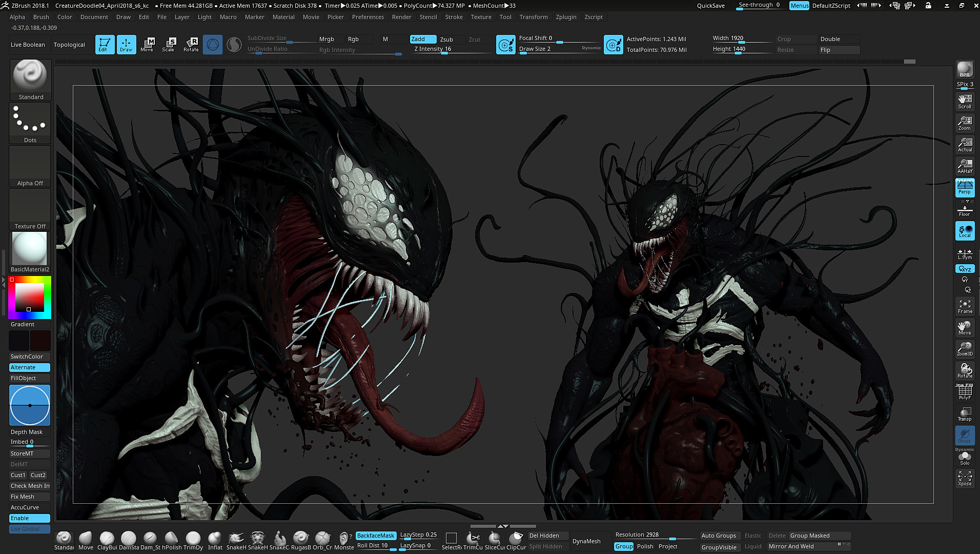Click the See-through slider
Image resolution: width=980 pixels, height=554 pixels.
point(760,6)
